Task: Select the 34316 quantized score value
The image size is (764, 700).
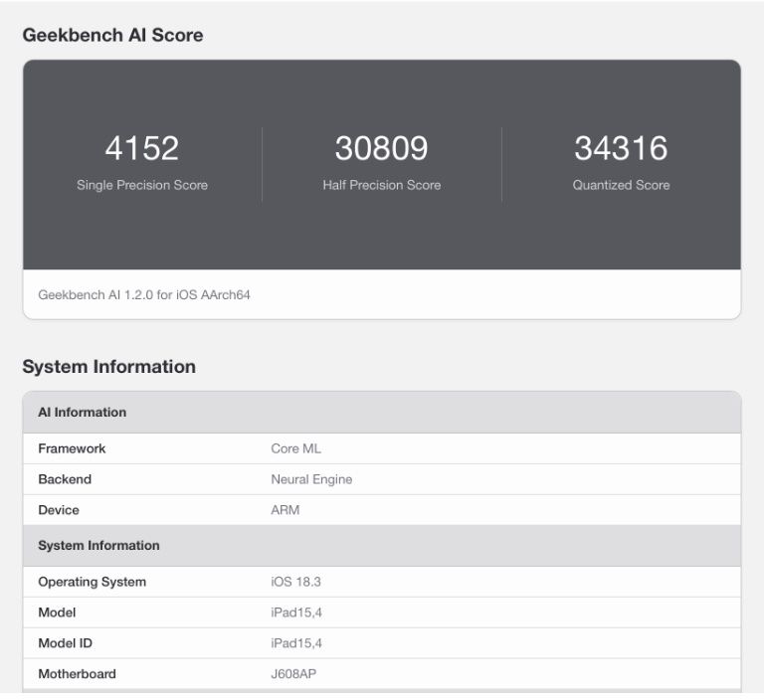Action: (621, 148)
